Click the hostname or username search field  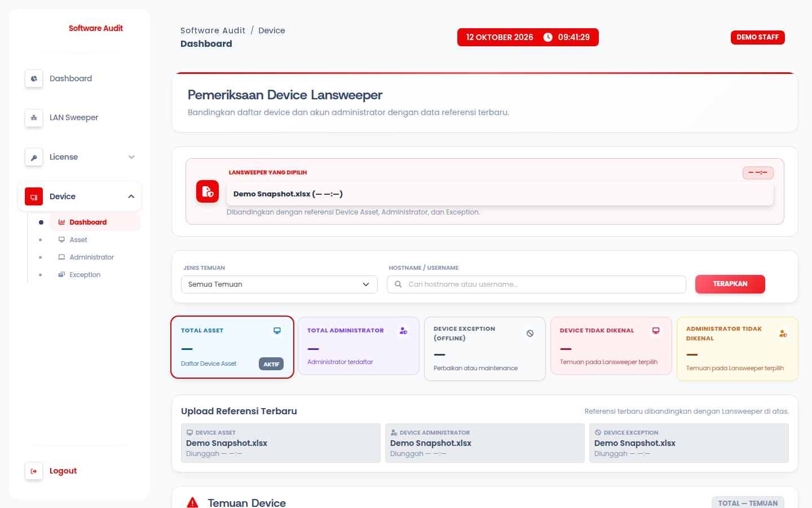(x=536, y=284)
